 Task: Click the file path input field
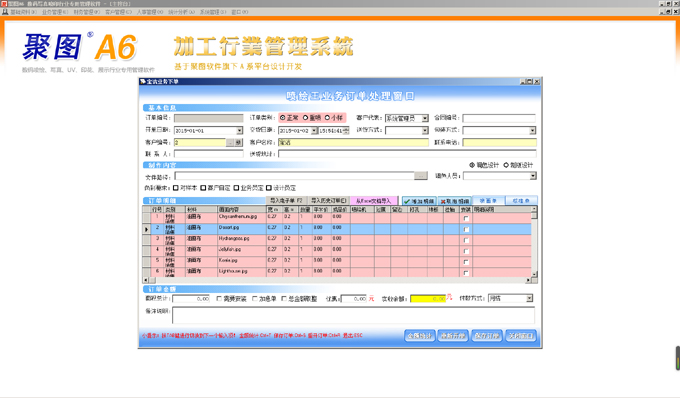pyautogui.click(x=294, y=176)
